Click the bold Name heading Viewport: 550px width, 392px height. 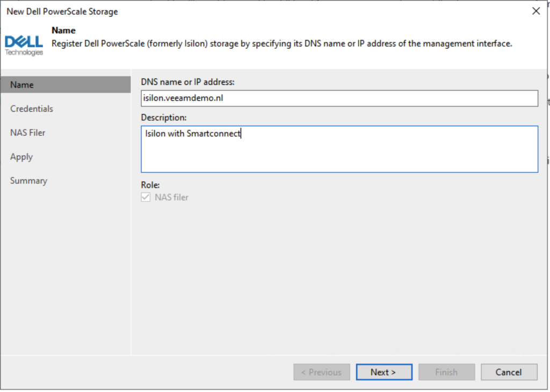[63, 31]
